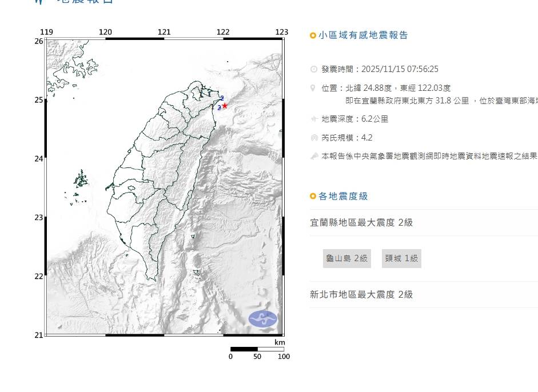
Task: Click the red star epicenter marker
Action: coord(225,106)
